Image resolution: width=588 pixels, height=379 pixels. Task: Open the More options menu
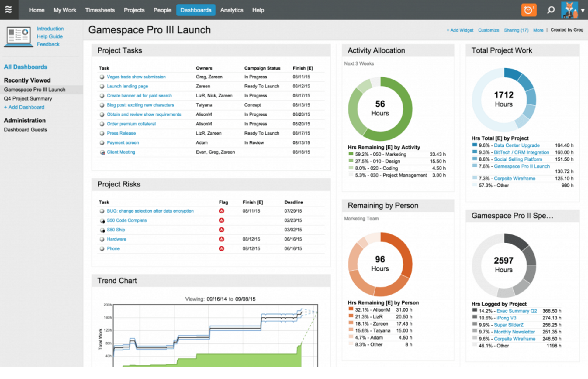(538, 30)
